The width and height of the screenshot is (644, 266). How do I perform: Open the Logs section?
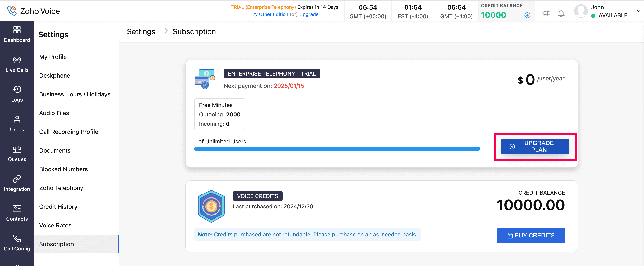coord(17,94)
